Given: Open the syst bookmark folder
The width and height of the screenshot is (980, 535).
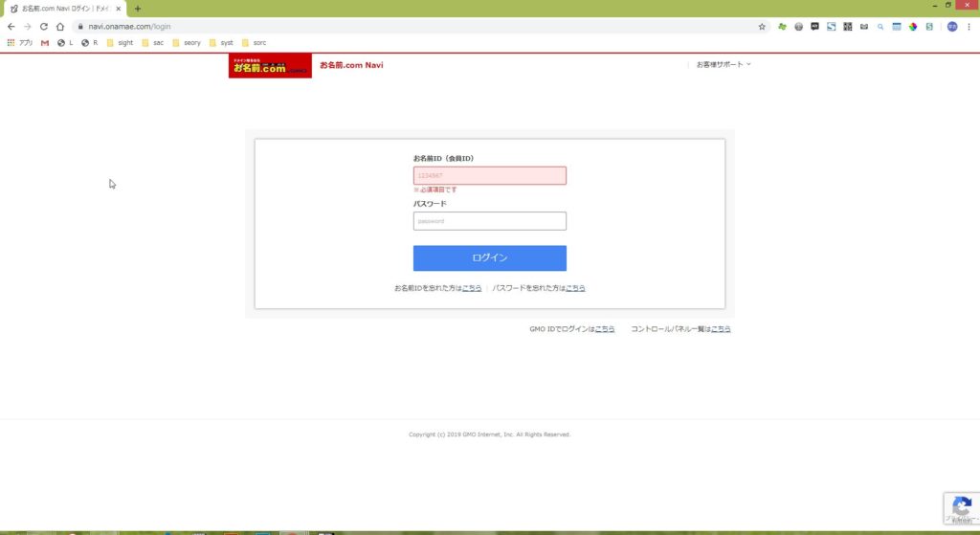Looking at the screenshot, I should click(221, 42).
